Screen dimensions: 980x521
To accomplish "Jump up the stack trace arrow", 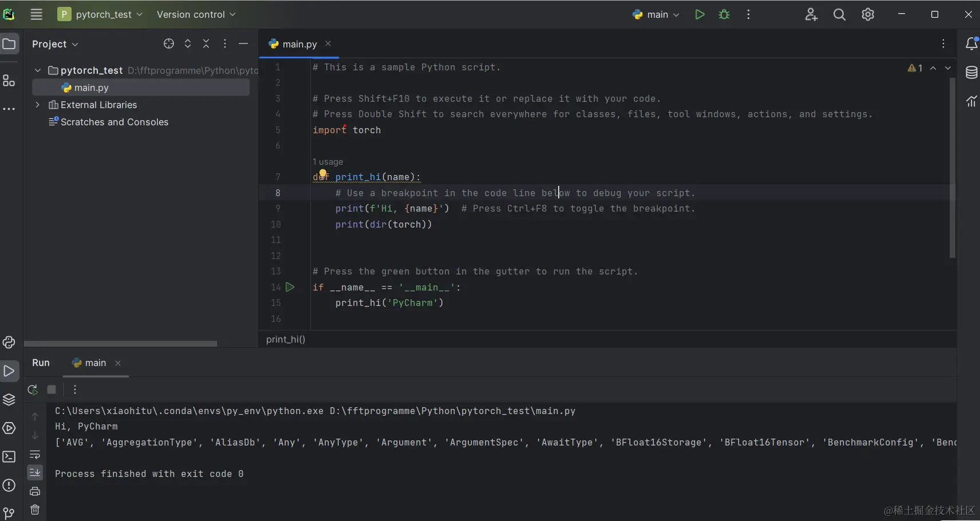I will (35, 417).
